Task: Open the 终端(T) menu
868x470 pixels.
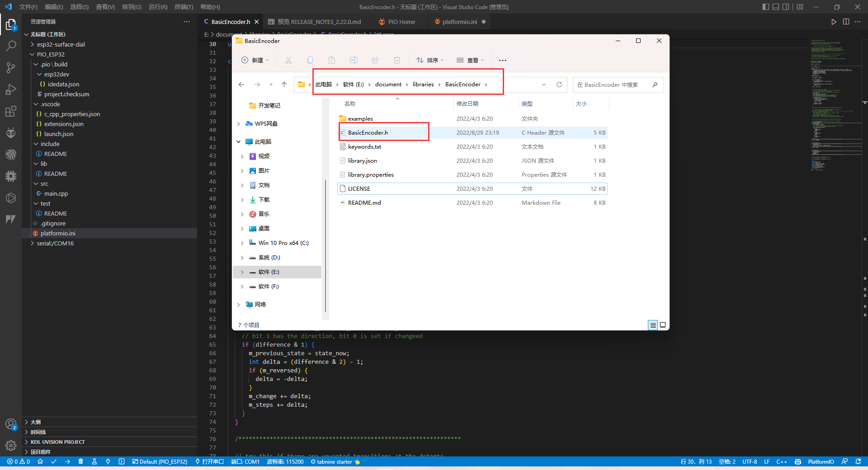Action: coord(184,7)
